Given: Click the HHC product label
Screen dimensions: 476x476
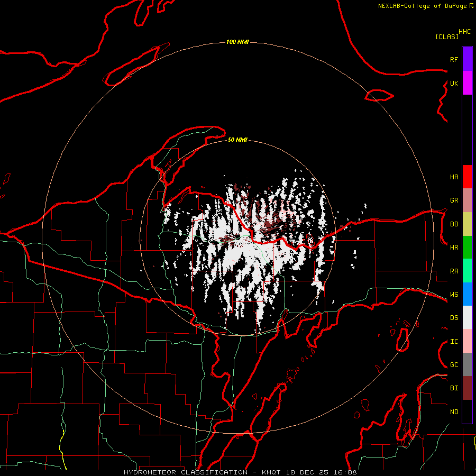Looking at the screenshot, I should click(x=465, y=32).
